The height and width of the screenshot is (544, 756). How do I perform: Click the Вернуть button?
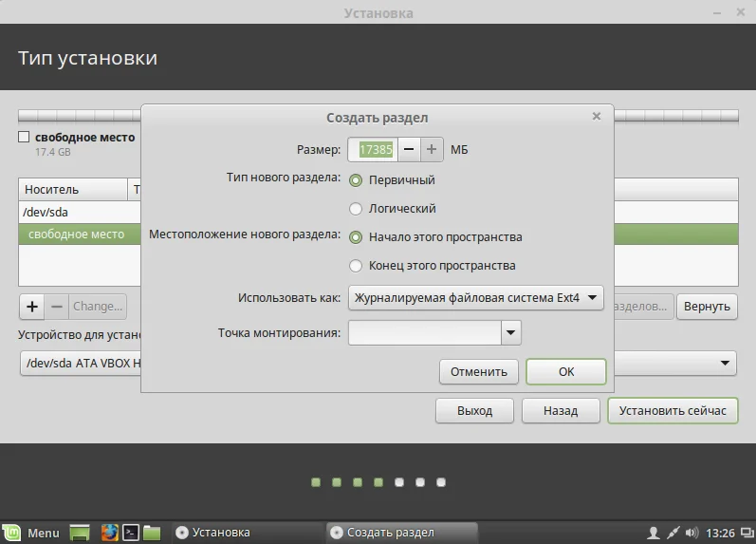(x=707, y=307)
